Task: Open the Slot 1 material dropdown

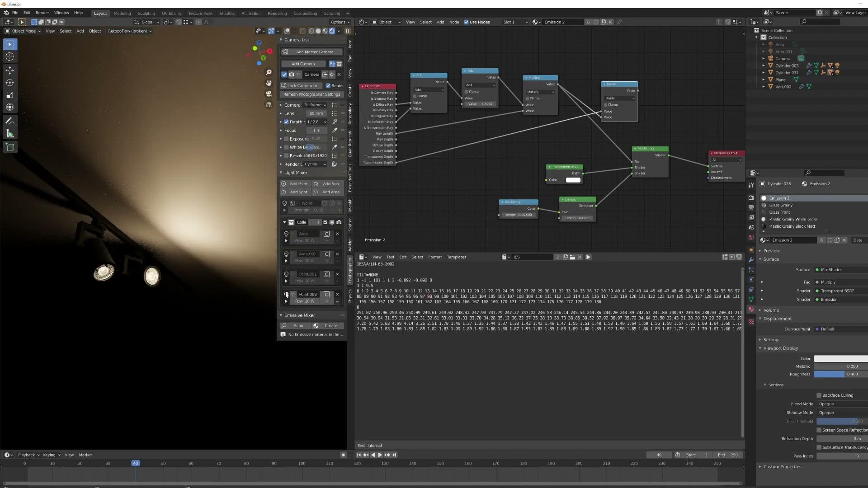Action: 515,22
